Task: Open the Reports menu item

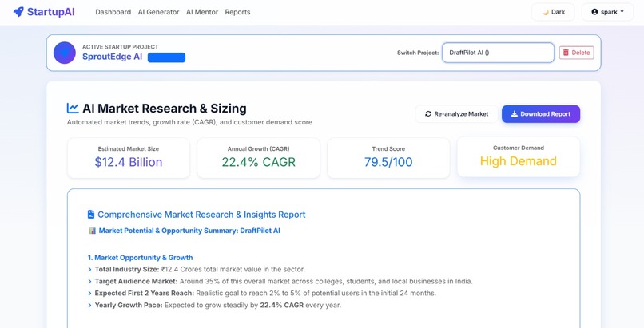Action: 237,12
